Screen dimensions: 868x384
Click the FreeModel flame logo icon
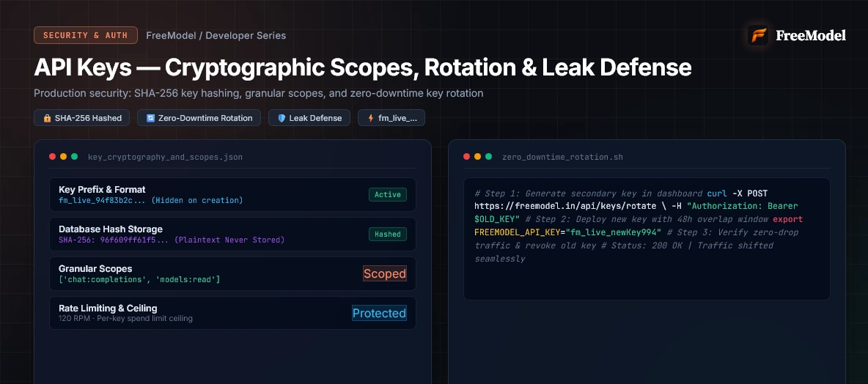pyautogui.click(x=758, y=35)
